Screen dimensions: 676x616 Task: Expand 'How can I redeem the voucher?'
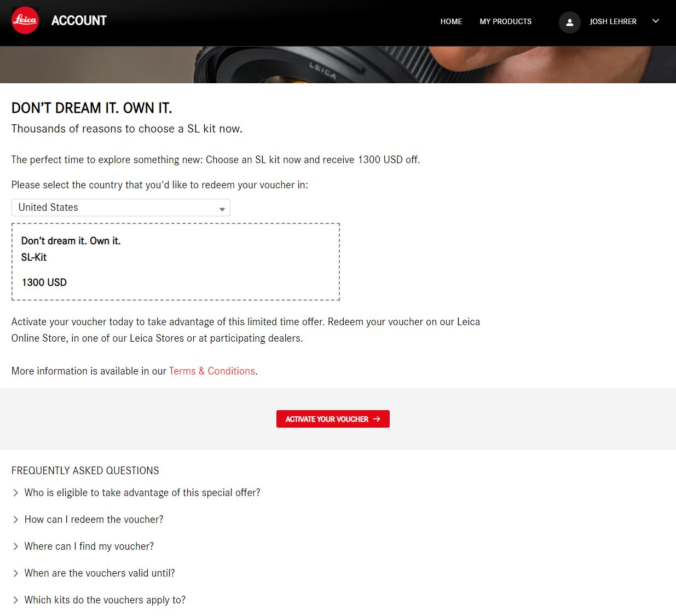88,520
